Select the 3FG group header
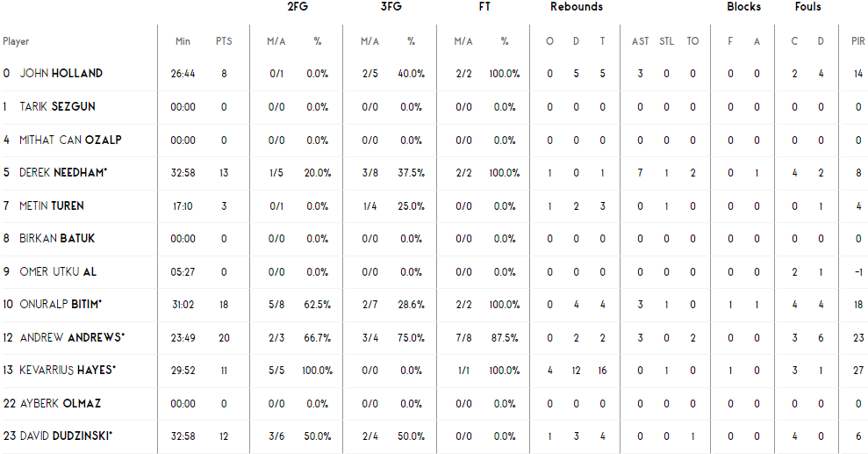This screenshot has width=868, height=454. point(391,7)
